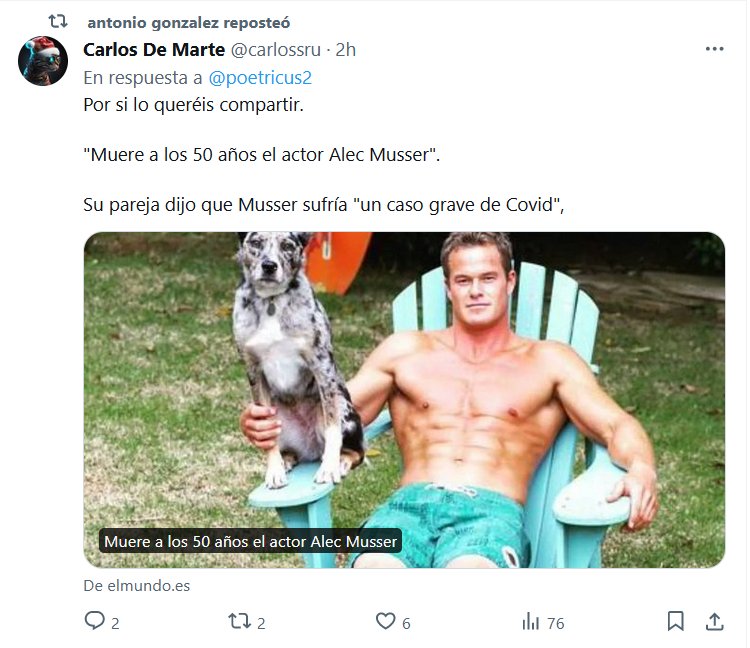Repost this tweet using the retweet icon
This screenshot has width=750, height=648.
[239, 621]
